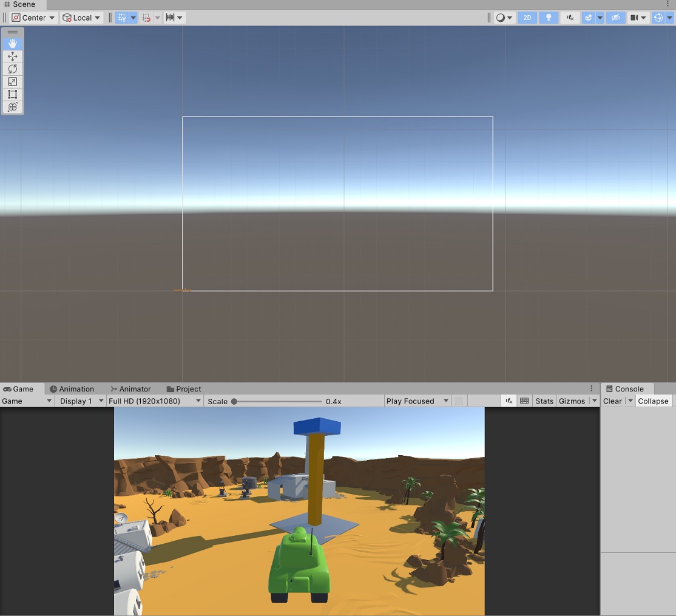Screen dimensions: 676x616
Task: Select the Move tool
Action: (x=12, y=56)
